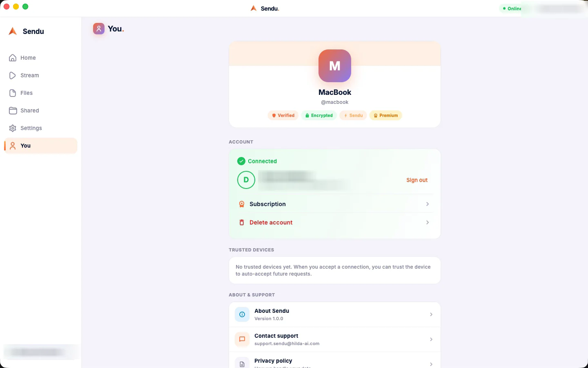Click the green Connected checkmark icon
Viewport: 588px width, 368px height.
pos(241,161)
